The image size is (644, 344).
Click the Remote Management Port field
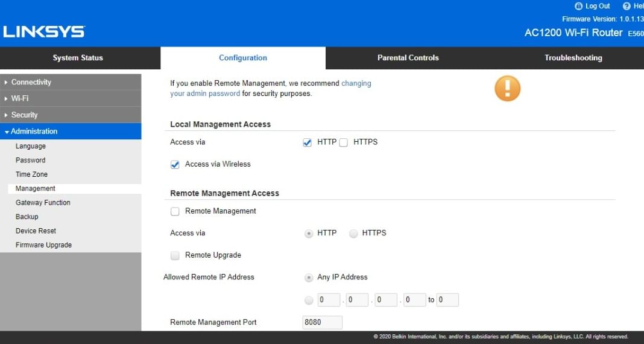[322, 322]
